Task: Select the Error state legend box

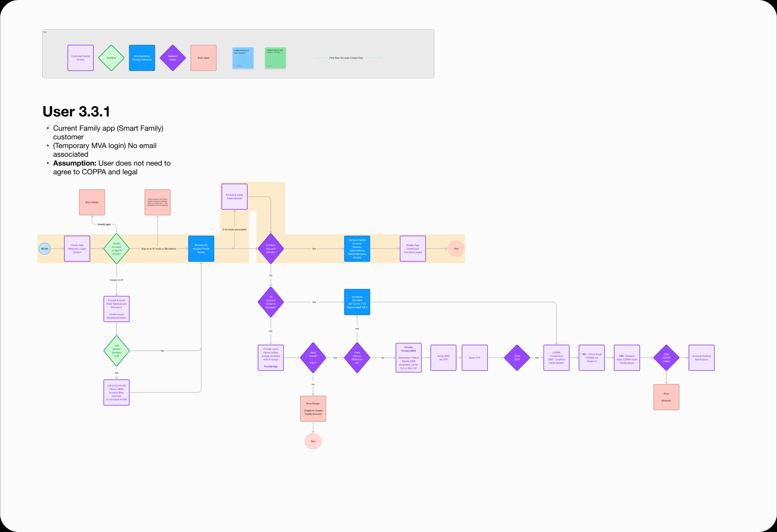Action: click(204, 58)
